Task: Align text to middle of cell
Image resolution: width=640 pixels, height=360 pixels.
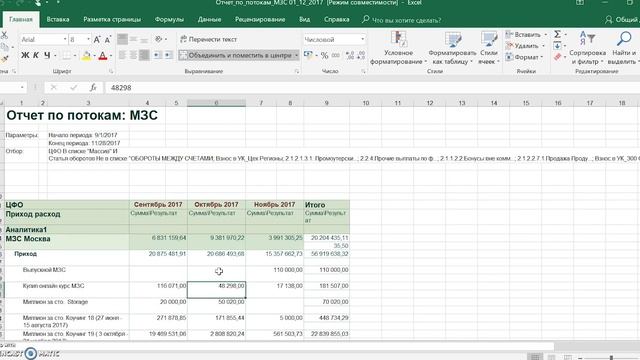Action: click(x=133, y=39)
